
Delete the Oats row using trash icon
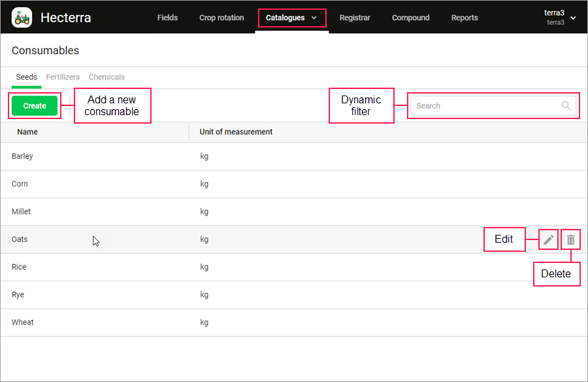(x=570, y=239)
